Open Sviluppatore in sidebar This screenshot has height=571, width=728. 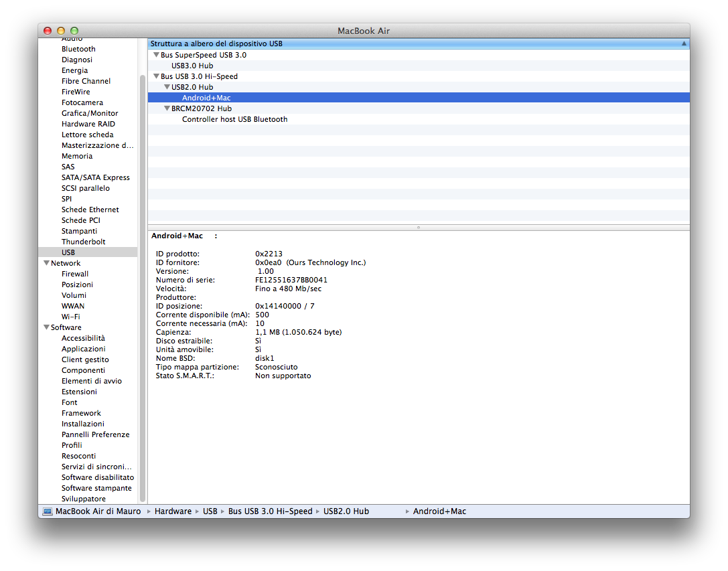click(84, 499)
